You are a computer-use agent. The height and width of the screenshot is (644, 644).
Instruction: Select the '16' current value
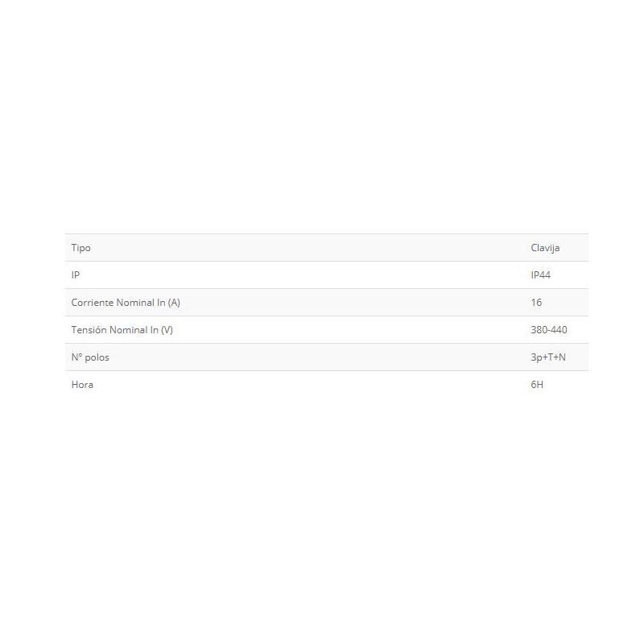(x=536, y=303)
